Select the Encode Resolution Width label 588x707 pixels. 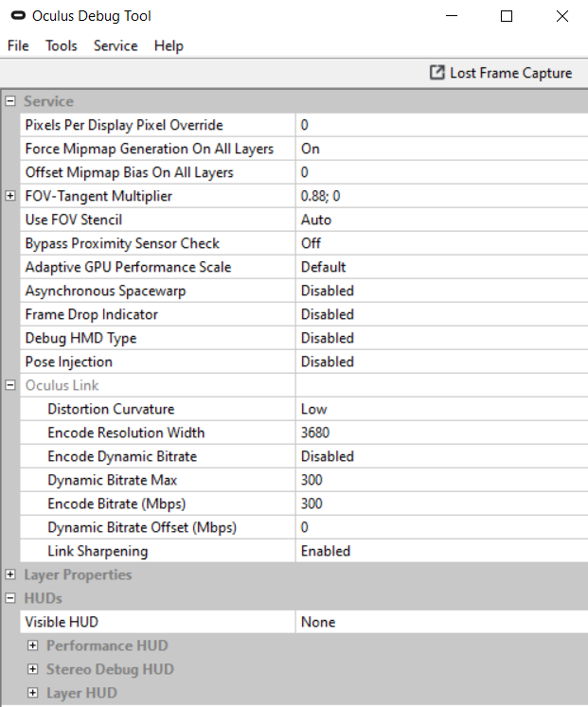[x=126, y=433]
